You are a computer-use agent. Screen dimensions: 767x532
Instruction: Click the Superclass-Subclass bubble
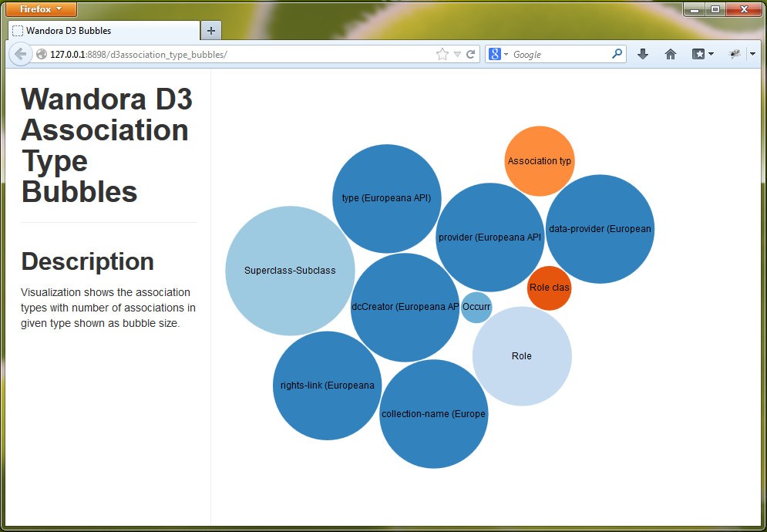point(290,271)
